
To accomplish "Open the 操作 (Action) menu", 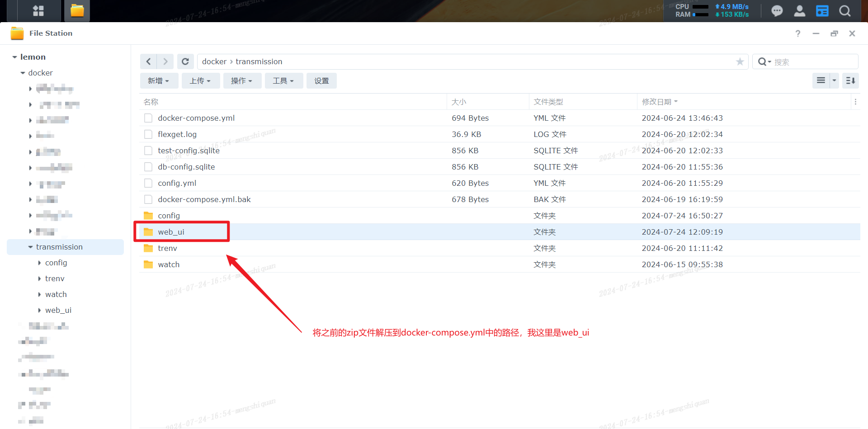I will click(x=241, y=80).
